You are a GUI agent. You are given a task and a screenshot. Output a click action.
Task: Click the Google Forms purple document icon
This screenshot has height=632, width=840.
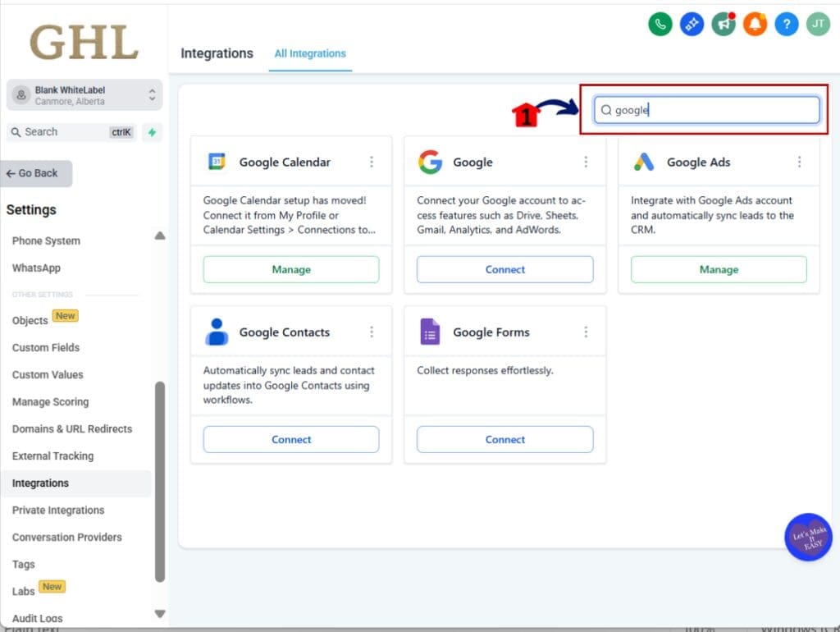click(430, 332)
